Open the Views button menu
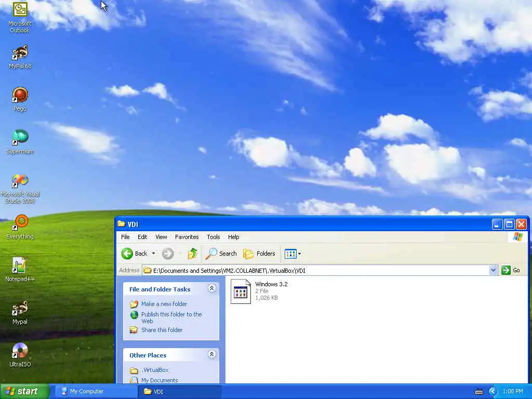532x399 pixels. click(292, 254)
